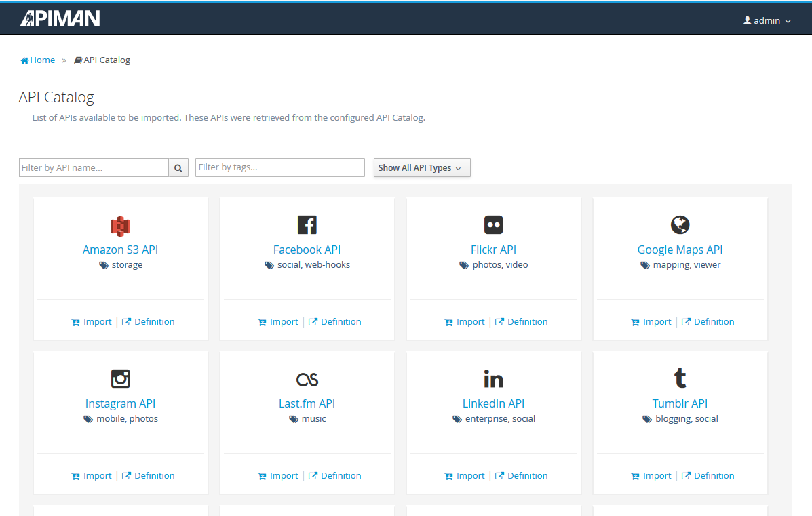Click the 'mobile, photos' tag text

click(x=128, y=419)
